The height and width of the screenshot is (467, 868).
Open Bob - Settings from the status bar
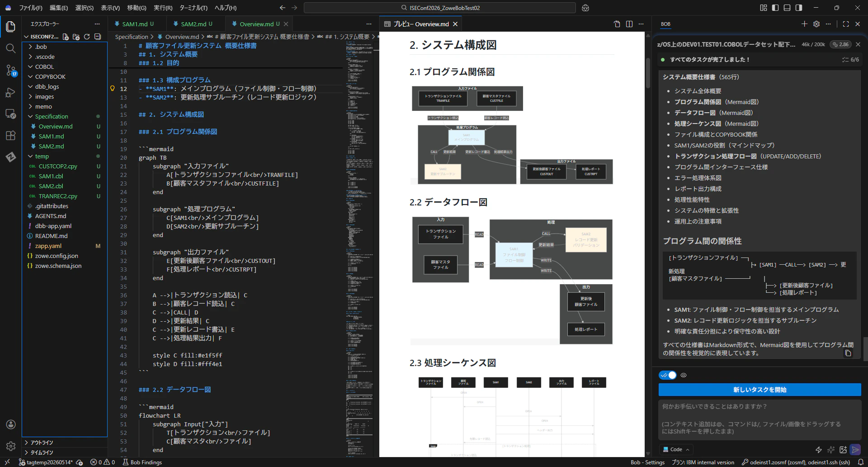pyautogui.click(x=647, y=462)
